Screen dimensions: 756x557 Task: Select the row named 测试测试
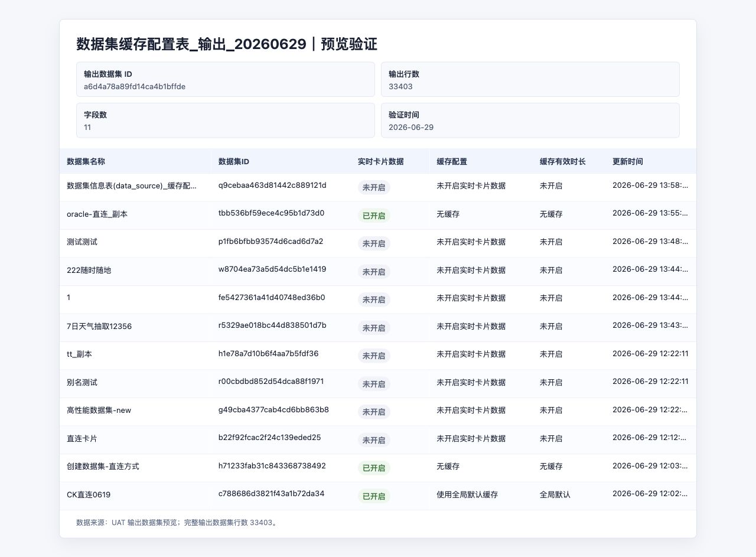coord(378,243)
